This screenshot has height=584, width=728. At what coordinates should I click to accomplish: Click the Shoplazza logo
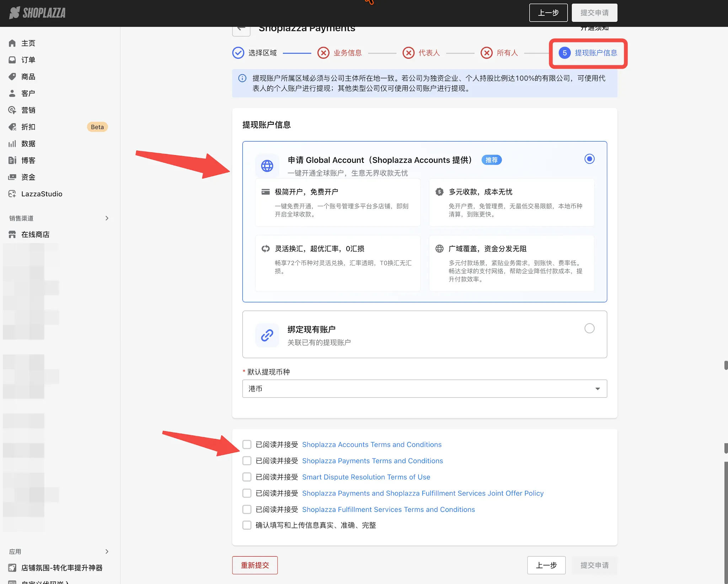(x=37, y=13)
